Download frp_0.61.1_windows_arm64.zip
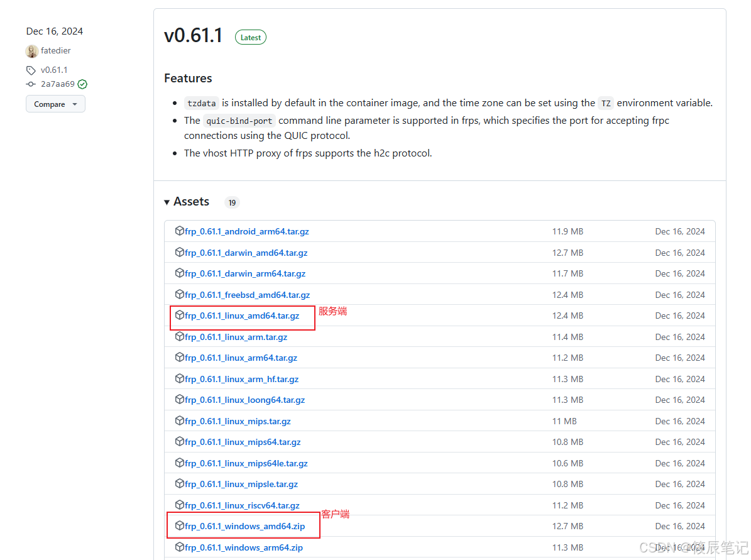Viewport: 751px width, 560px height. 244,547
